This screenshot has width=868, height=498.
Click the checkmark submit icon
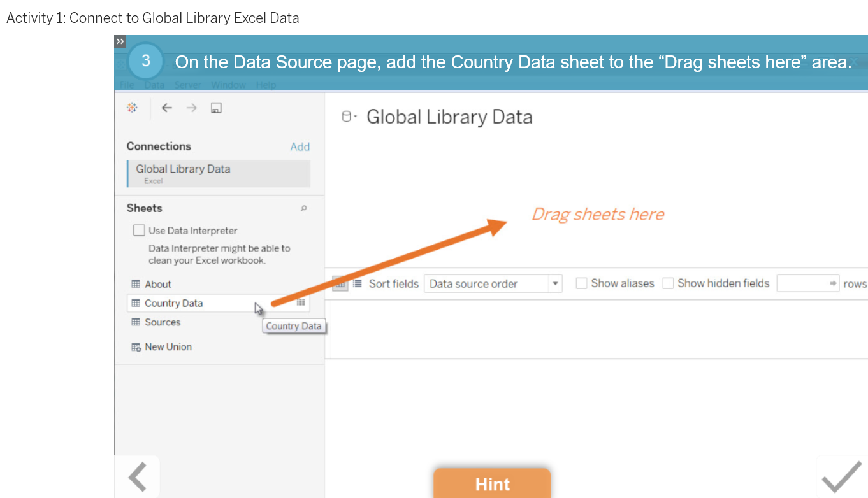tap(841, 477)
